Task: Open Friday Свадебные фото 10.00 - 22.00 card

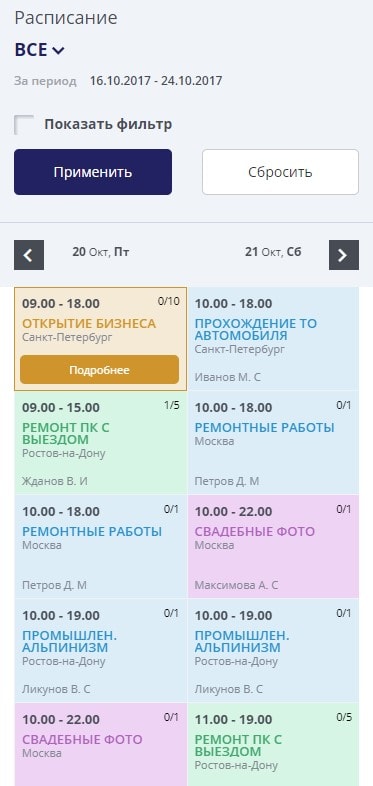Action: point(100,744)
